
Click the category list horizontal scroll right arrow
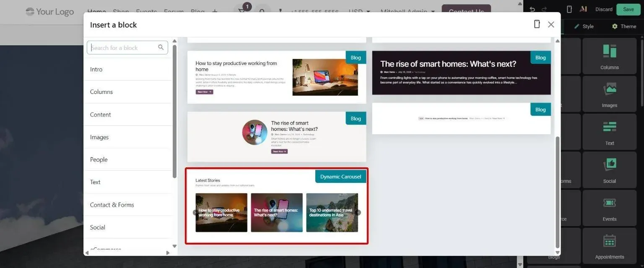click(x=168, y=252)
